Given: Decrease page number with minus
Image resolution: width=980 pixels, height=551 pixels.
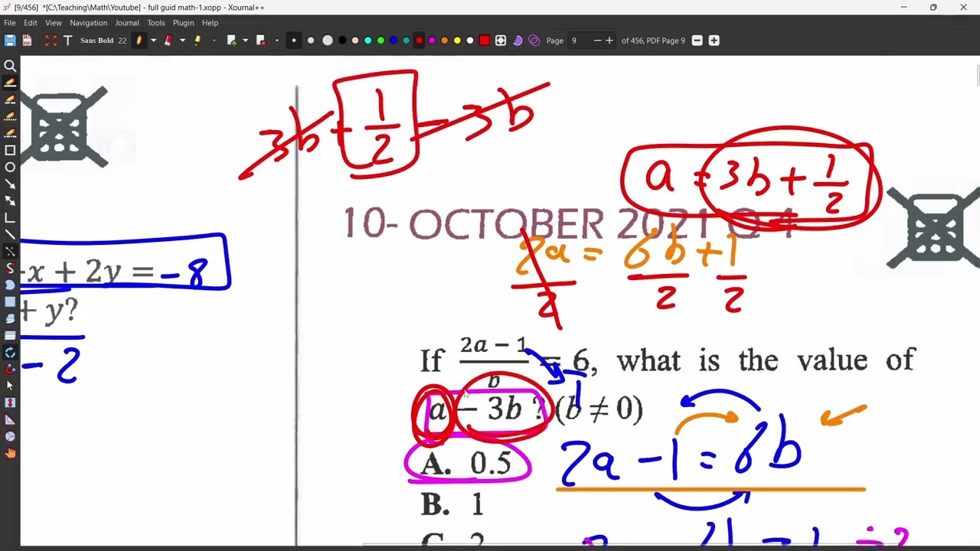Looking at the screenshot, I should (598, 41).
